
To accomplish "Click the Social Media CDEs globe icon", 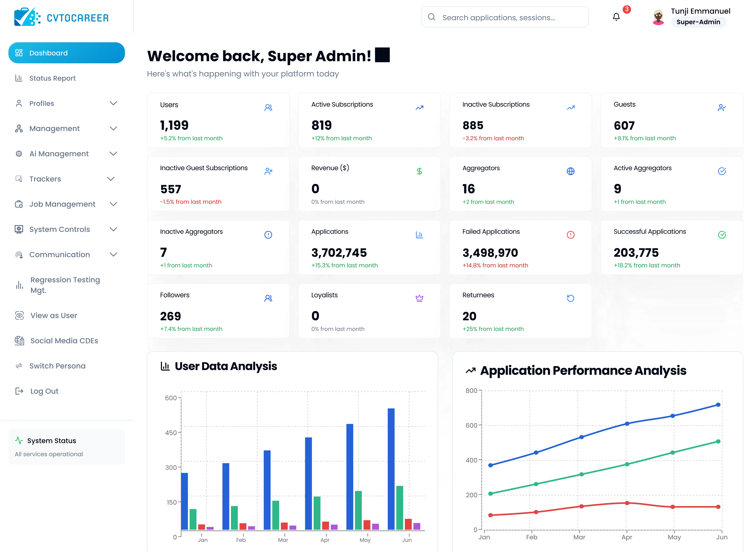I will (x=19, y=341).
